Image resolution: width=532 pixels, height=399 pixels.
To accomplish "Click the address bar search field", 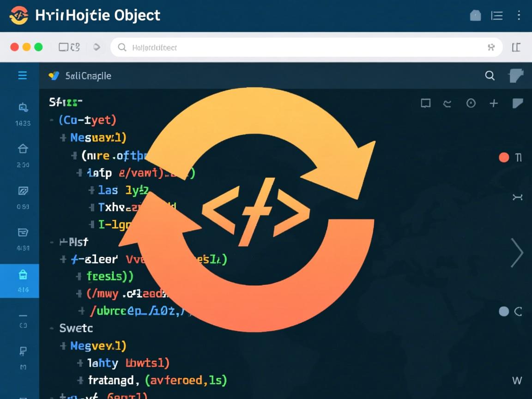I will [x=306, y=47].
